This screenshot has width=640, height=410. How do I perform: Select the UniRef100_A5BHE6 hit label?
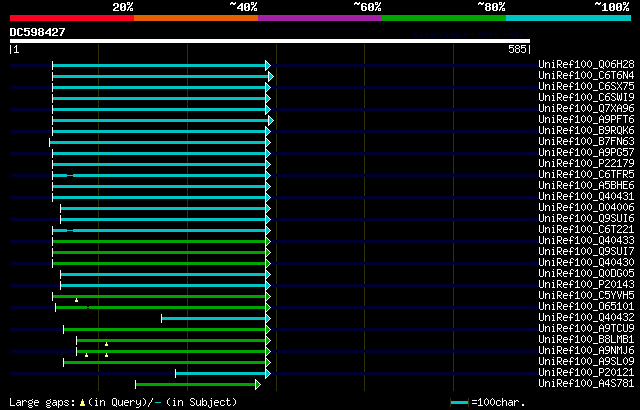(x=587, y=186)
